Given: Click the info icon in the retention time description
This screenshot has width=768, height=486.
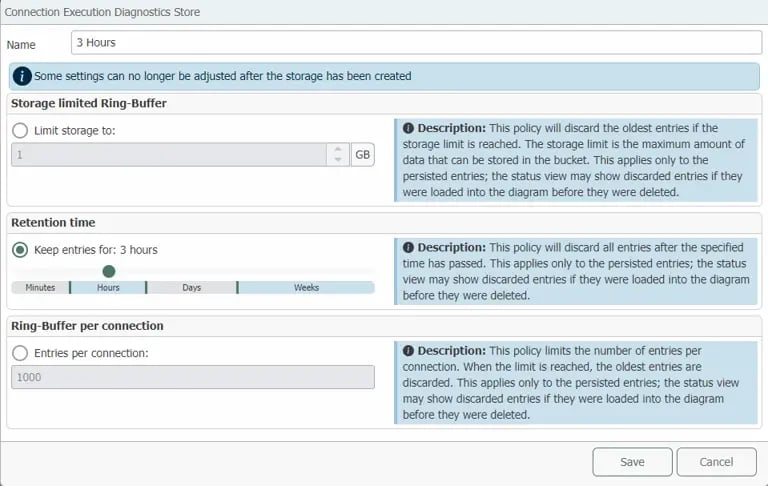Looking at the screenshot, I should pos(408,246).
